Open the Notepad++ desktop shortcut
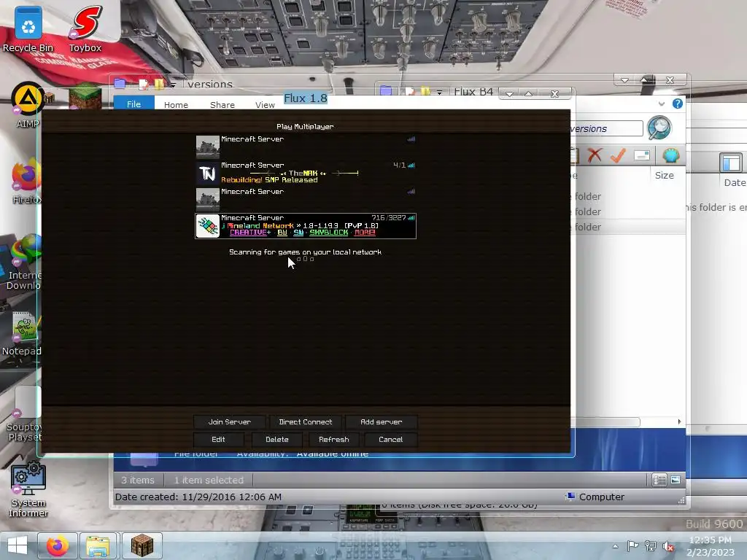The width and height of the screenshot is (747, 560). 22,333
